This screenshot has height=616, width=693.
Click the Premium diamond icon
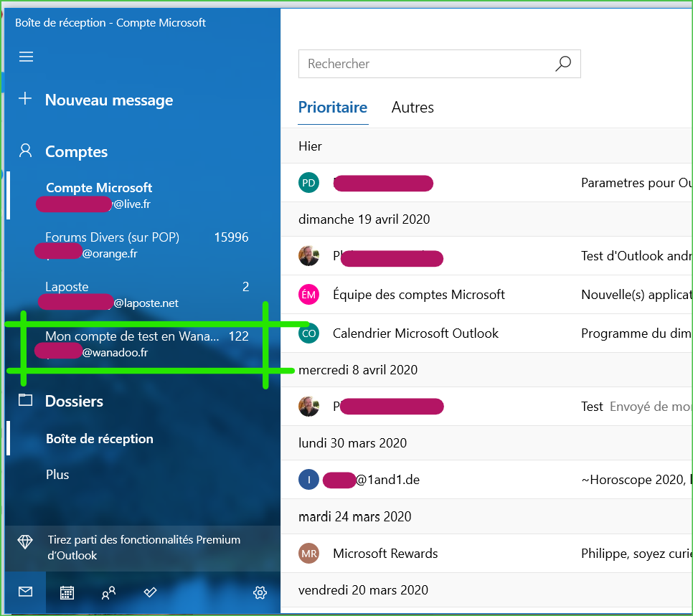pos(26,543)
